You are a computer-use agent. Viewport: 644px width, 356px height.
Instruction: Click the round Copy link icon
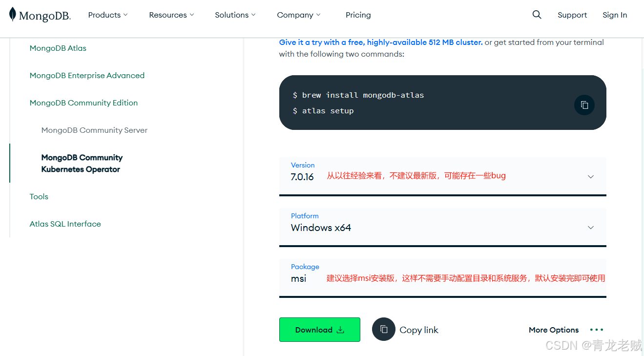tap(384, 329)
